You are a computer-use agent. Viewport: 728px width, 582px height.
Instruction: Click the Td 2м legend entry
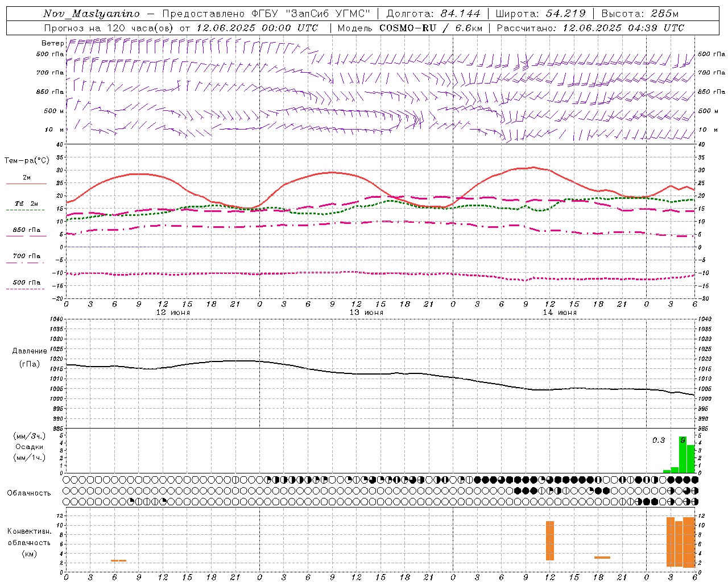26,203
